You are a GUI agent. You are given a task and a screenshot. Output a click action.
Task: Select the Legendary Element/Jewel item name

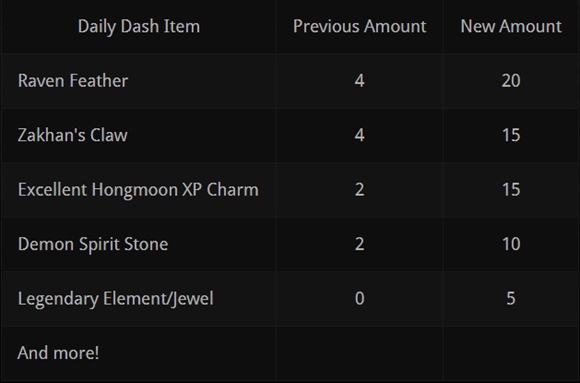[115, 299]
